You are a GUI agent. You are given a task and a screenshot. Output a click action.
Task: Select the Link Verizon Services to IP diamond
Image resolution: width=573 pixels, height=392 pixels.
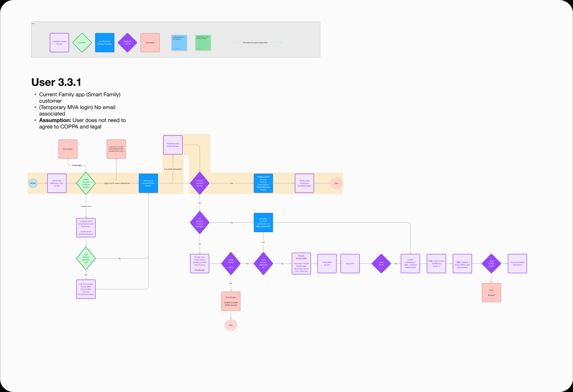[x=86, y=258]
